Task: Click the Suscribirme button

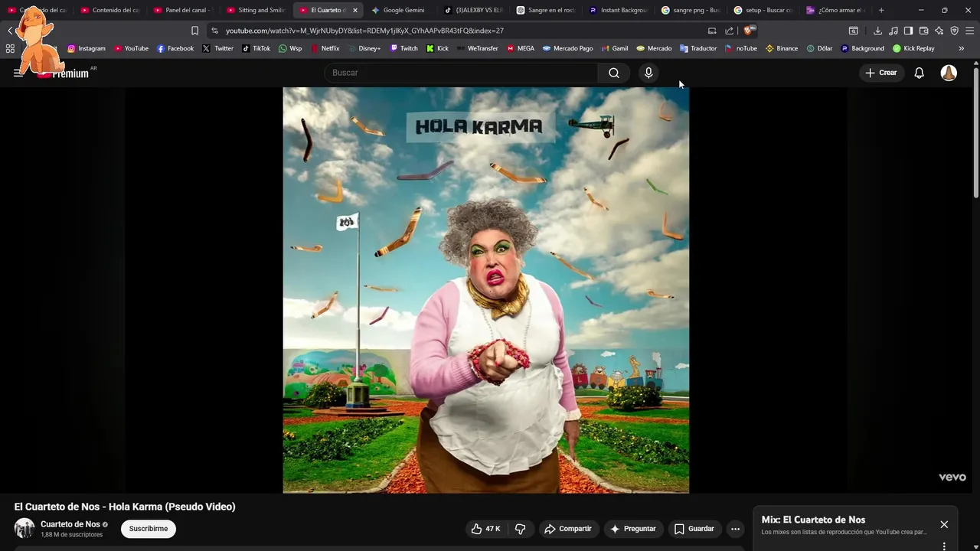Action: coord(149,529)
